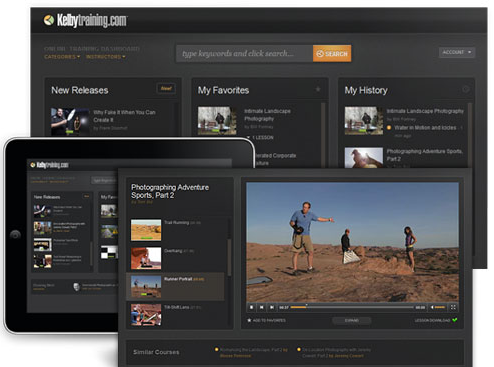Open the 'Why Fake It When You Can Create It' title
Viewport: 494px width, 367px height.
[x=124, y=116]
